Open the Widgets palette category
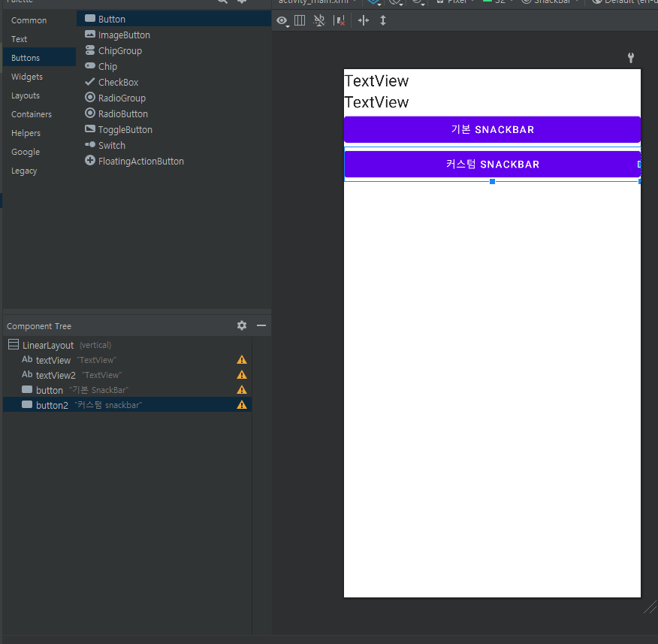The image size is (658, 644). (40, 77)
